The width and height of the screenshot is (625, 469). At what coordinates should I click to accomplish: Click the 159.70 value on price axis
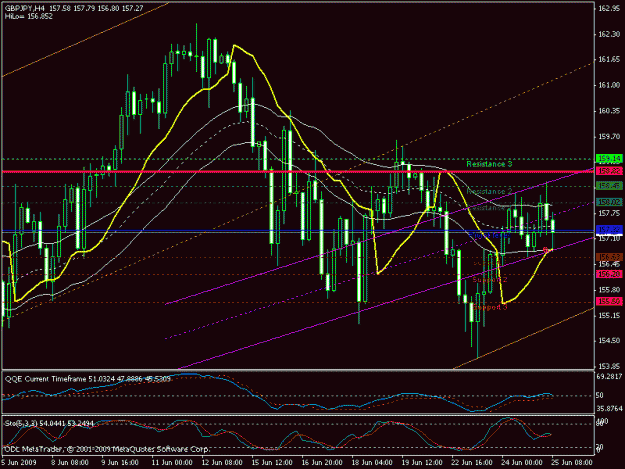[x=609, y=137]
